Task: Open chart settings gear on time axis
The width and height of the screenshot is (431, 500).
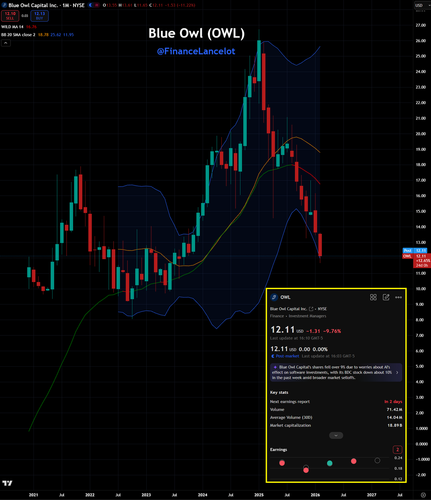Action: 423,495
